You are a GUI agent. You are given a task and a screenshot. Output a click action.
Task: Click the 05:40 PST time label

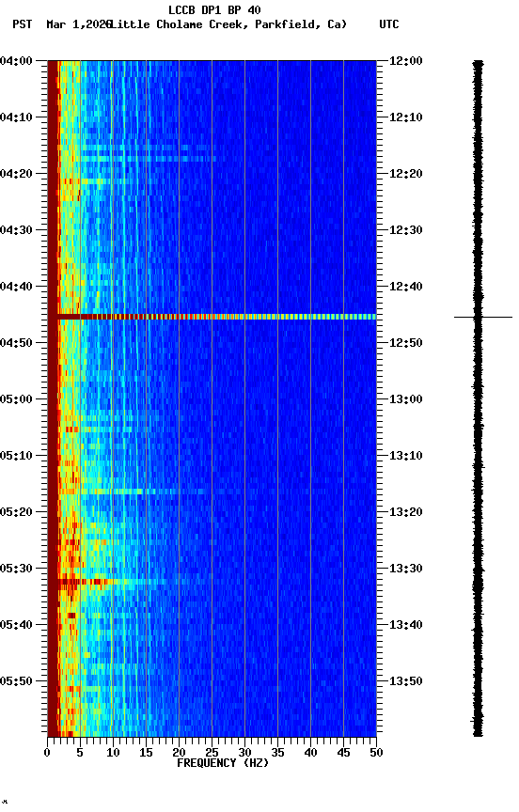click(x=16, y=625)
